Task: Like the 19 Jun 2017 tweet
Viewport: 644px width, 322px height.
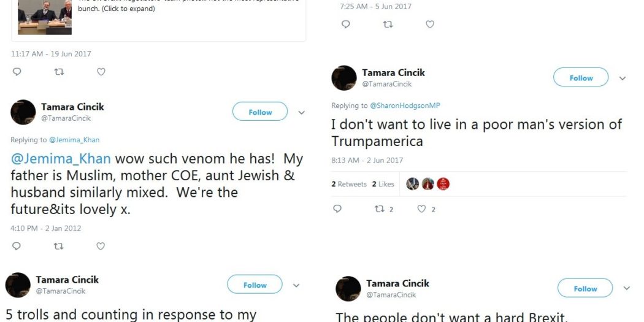Action: [x=101, y=72]
